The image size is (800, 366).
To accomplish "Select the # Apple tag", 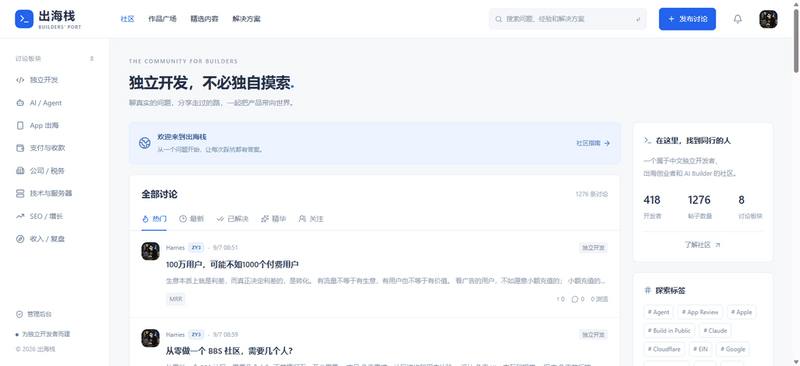I will tap(741, 312).
